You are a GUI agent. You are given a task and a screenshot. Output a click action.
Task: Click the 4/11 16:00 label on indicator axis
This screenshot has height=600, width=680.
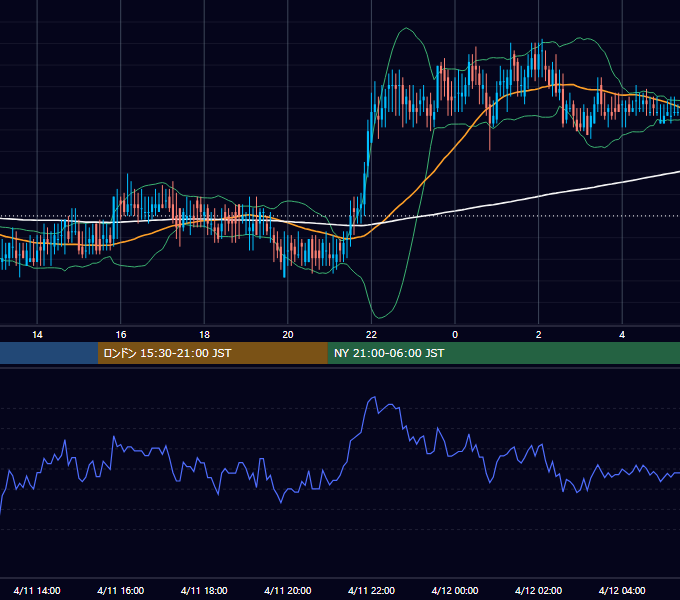(121, 590)
